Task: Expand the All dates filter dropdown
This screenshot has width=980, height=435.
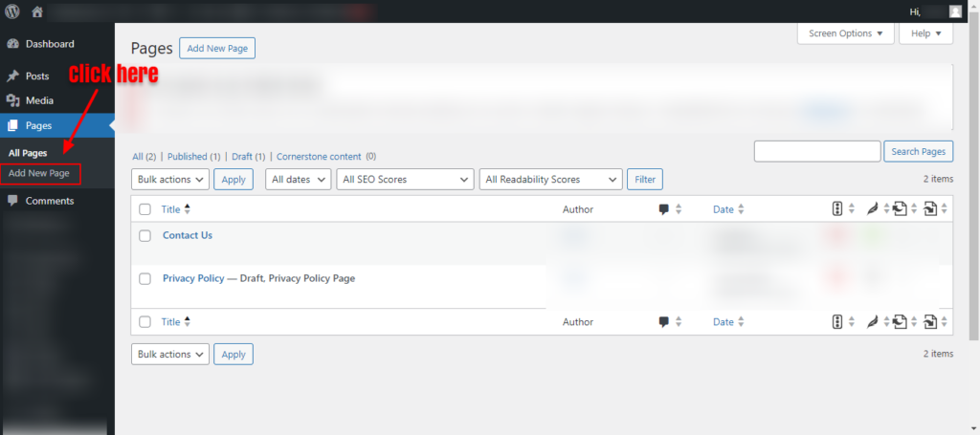Action: (298, 179)
